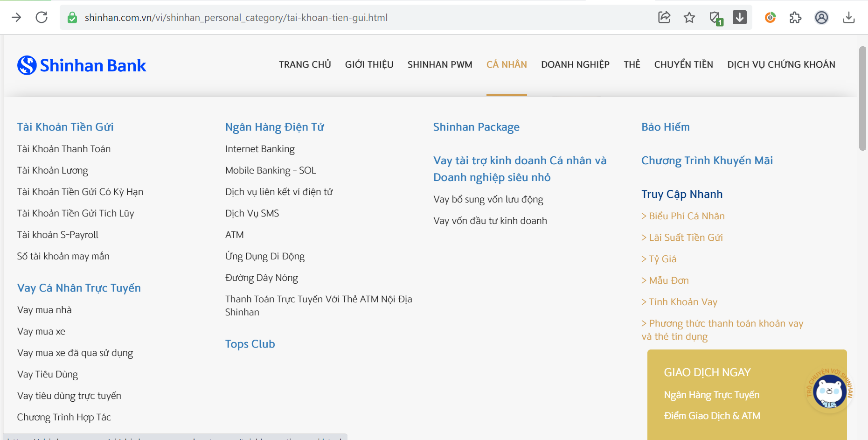868x440 pixels.
Task: Open Lãi Suất Tiền Gửi quick link
Action: tap(682, 237)
